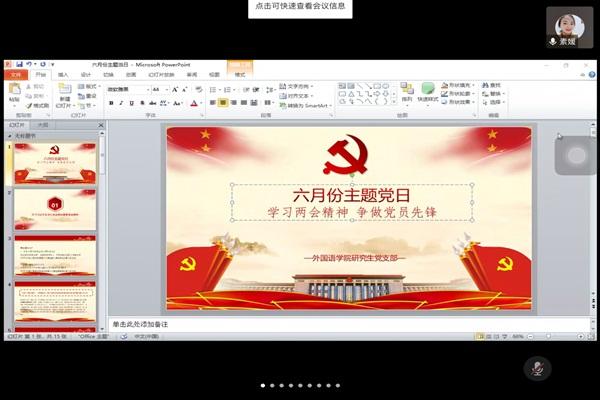Click the Decrease Indent icon
Image resolution: width=600 pixels, height=400 pixels.
pyautogui.click(x=246, y=90)
